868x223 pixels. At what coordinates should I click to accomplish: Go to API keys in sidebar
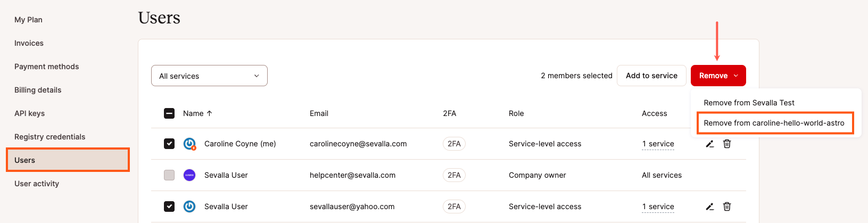30,113
